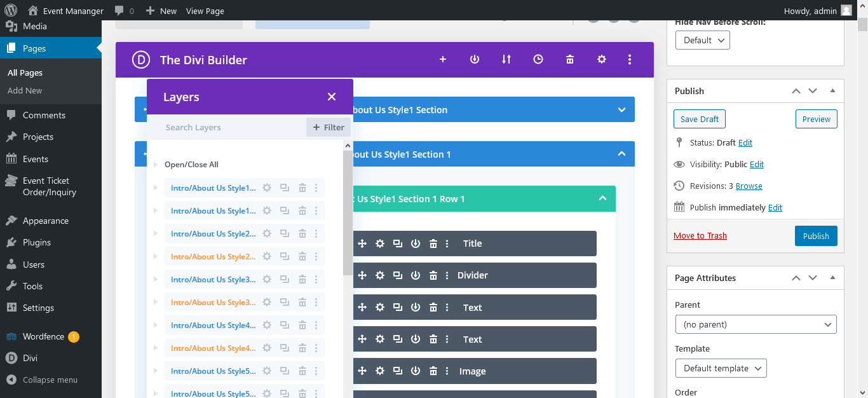
Task: Delete the blue Style3 layer
Action: (302, 279)
